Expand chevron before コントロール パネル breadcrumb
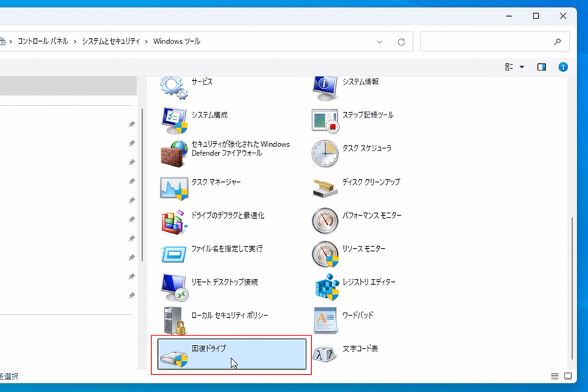The width and height of the screenshot is (588, 392). tap(10, 42)
